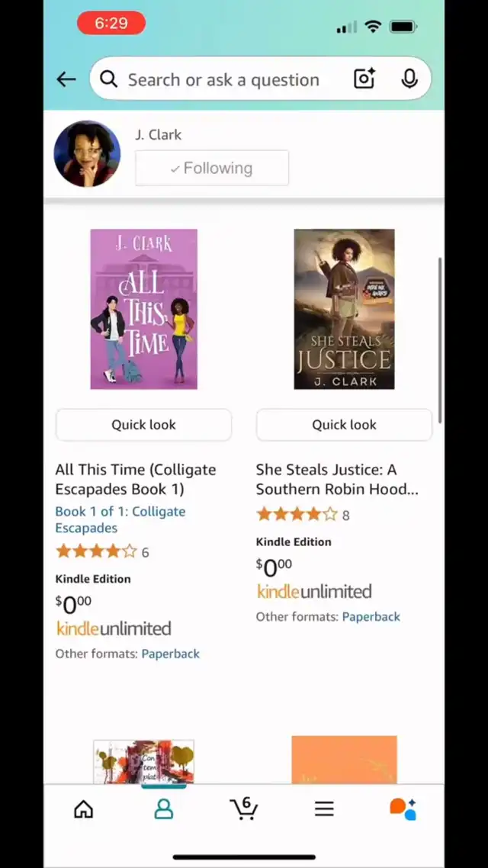Viewport: 488px width, 868px height.
Task: Open camera lens search icon
Action: tap(364, 79)
